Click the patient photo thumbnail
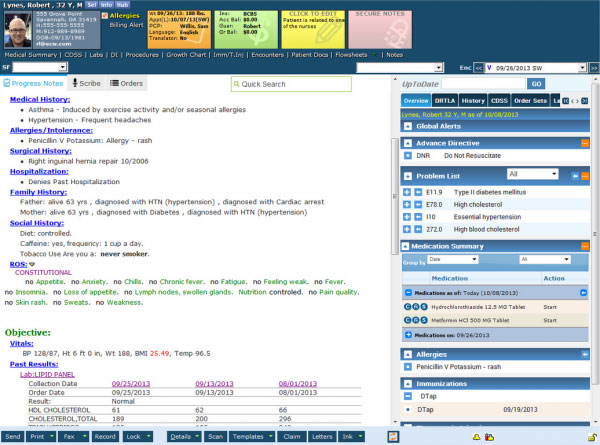The width and height of the screenshot is (600, 445). coord(18,30)
